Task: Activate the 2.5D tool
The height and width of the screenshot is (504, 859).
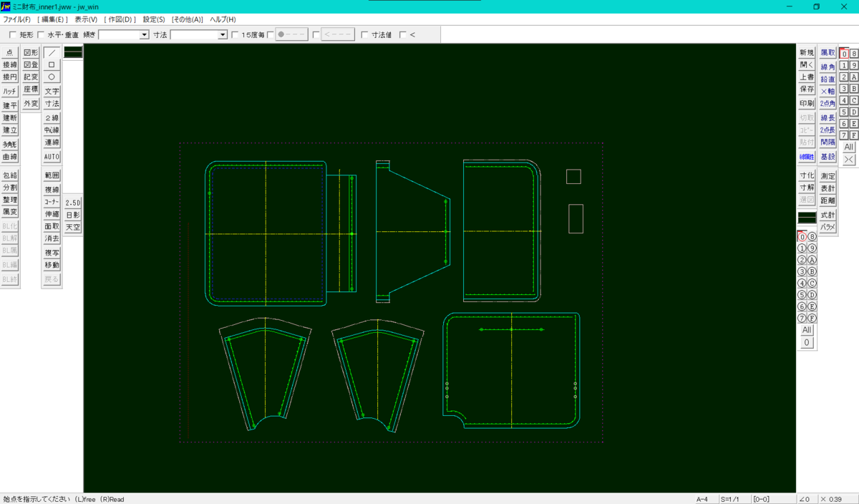Action: pos(73,203)
